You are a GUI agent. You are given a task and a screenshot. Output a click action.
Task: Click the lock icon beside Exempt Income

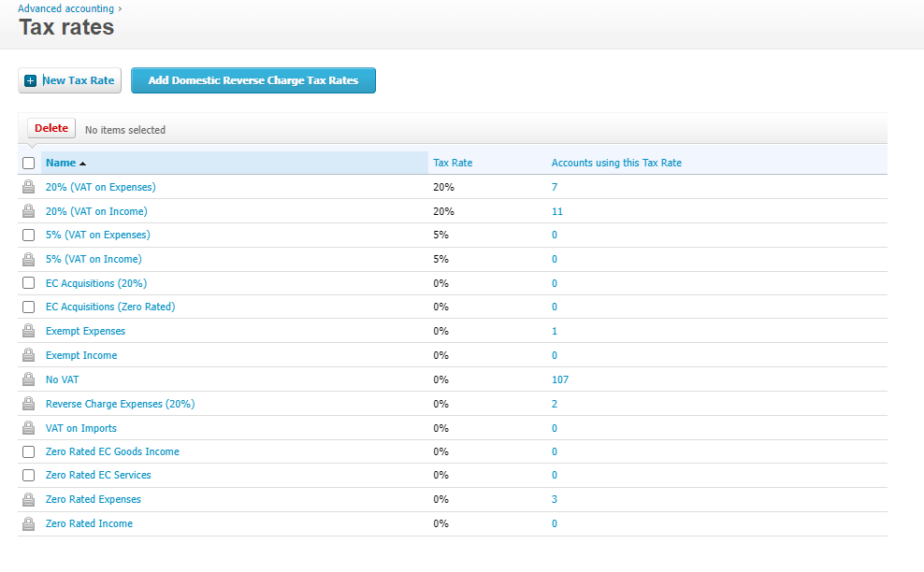click(28, 355)
